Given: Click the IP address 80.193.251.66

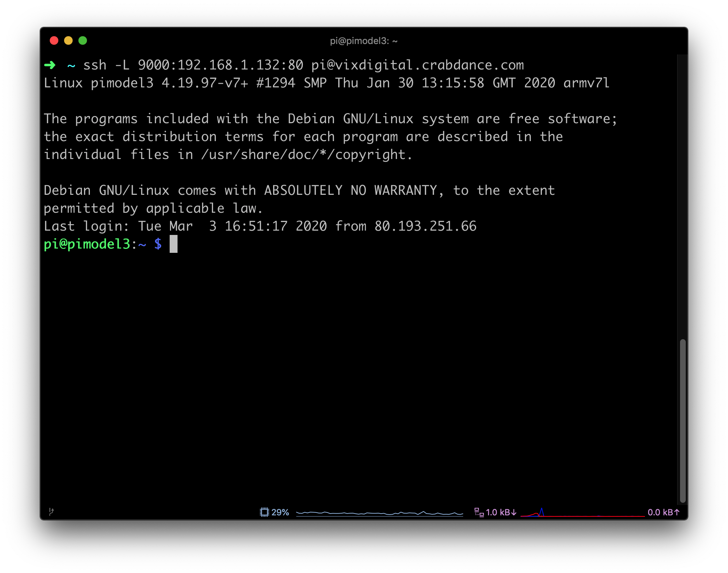Looking at the screenshot, I should click(426, 226).
